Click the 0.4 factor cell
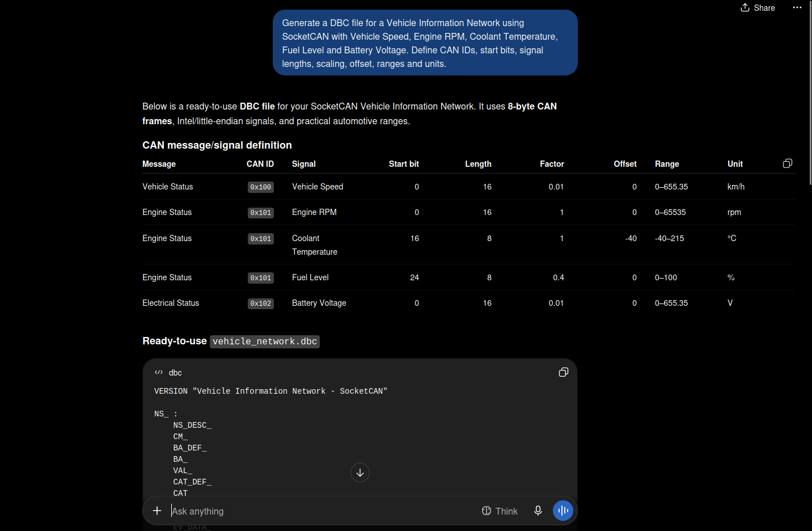812x531 pixels. (x=559, y=277)
